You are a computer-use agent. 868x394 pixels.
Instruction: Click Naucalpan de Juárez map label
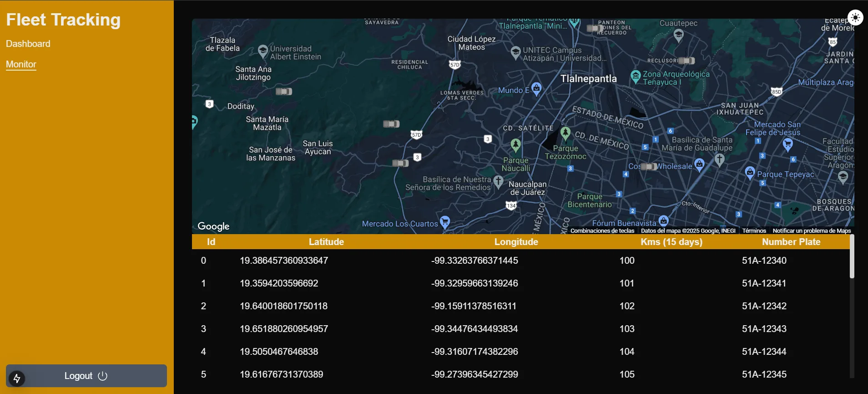[x=528, y=188]
